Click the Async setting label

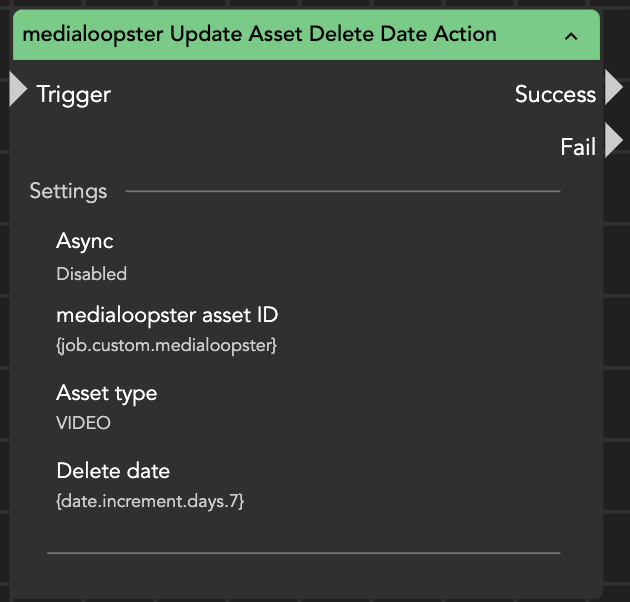point(85,241)
